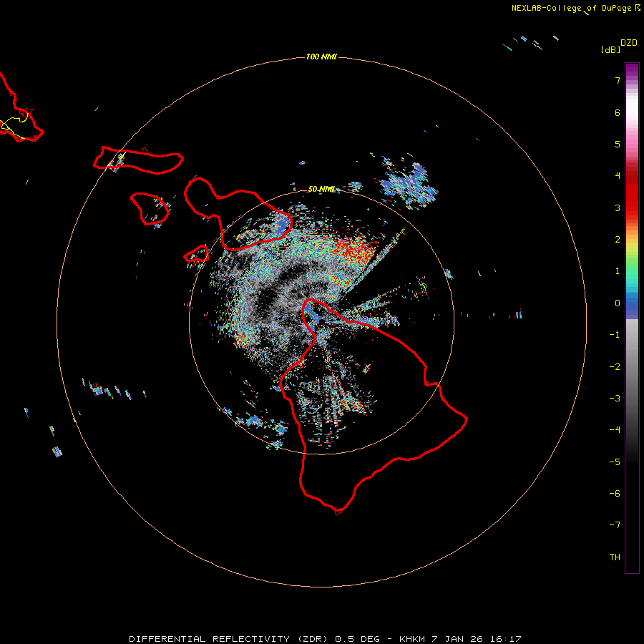This screenshot has width=644, height=644.
Task: Click the 3 value on the color scale
Action: [618, 208]
